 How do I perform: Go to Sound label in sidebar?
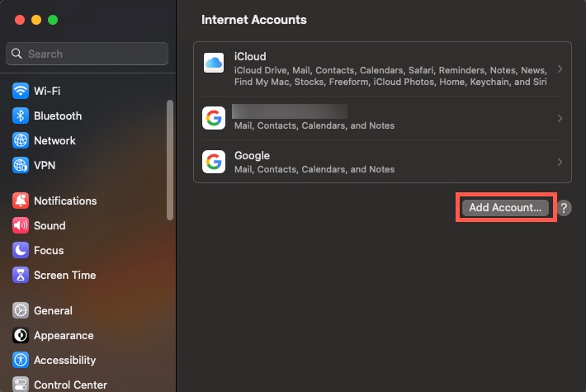point(50,225)
